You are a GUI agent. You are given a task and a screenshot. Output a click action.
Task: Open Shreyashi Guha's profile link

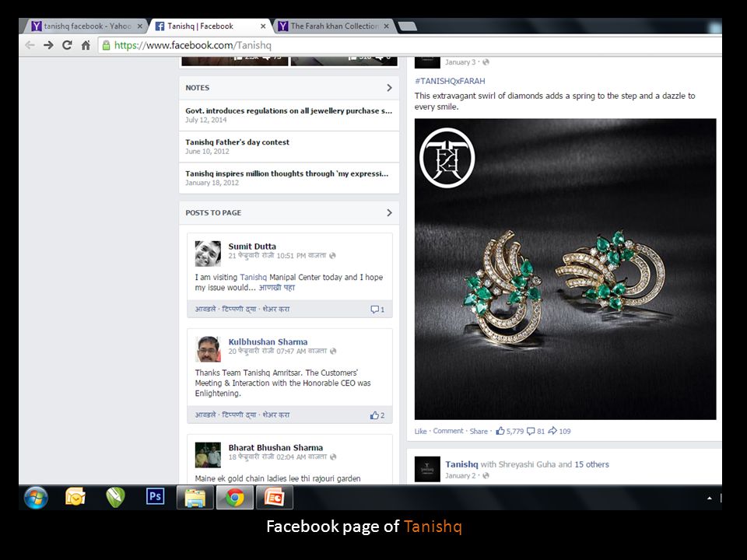pos(528,464)
